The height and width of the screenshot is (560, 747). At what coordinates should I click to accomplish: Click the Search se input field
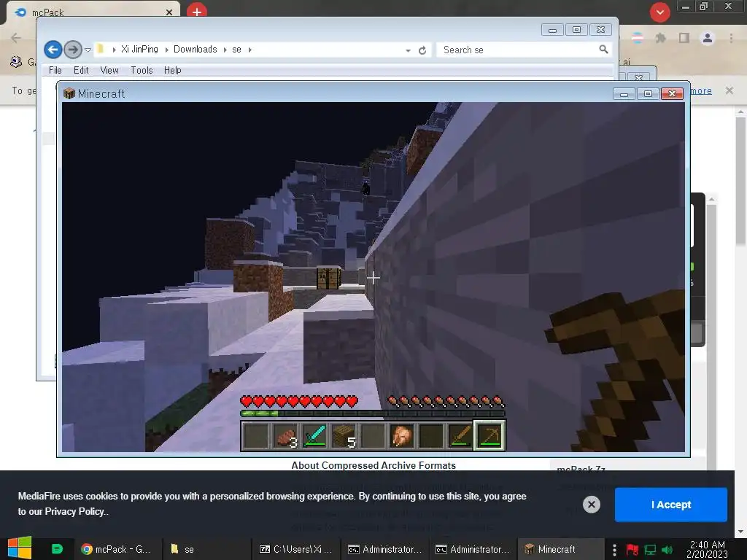click(517, 50)
